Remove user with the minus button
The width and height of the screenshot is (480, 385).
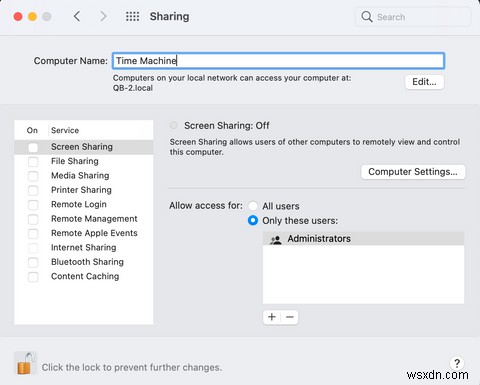click(290, 317)
